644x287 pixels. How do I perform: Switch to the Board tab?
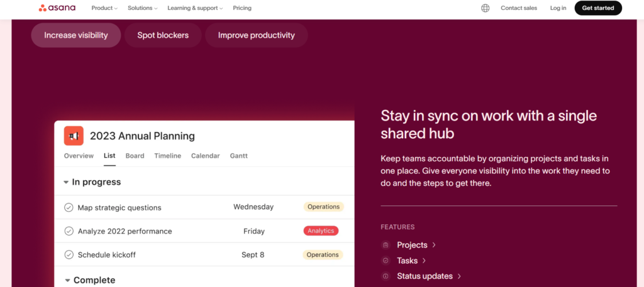click(135, 156)
